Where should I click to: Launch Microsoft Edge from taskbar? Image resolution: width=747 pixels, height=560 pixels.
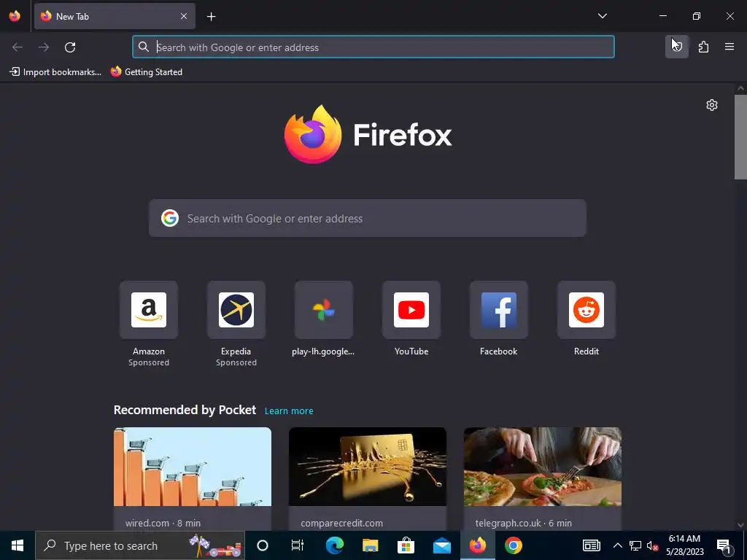coord(334,545)
